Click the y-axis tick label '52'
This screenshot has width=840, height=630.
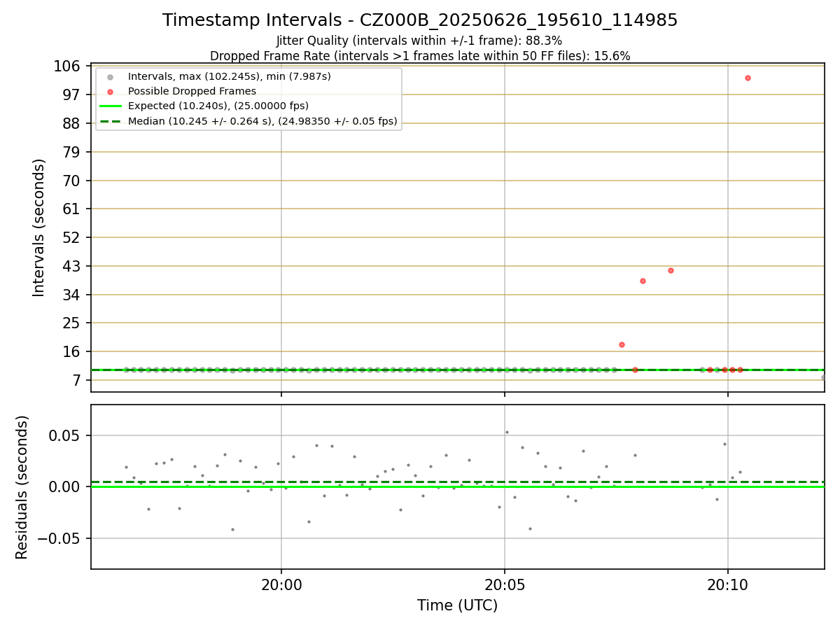[73, 237]
